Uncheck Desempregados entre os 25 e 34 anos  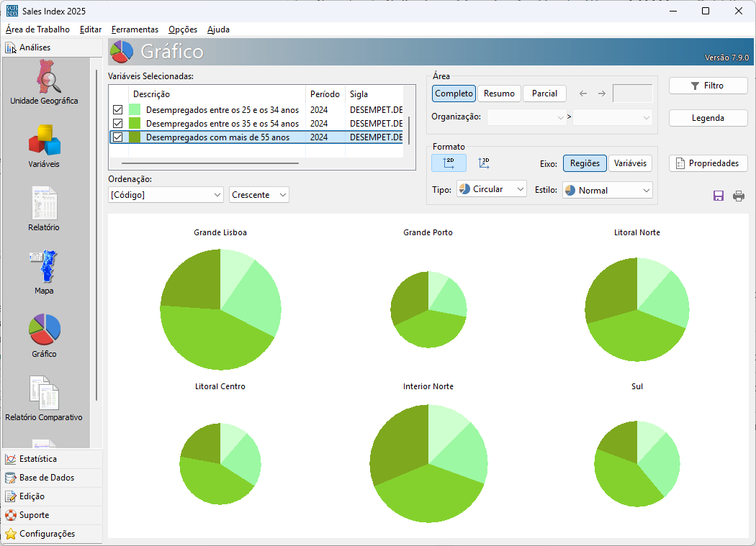click(118, 110)
